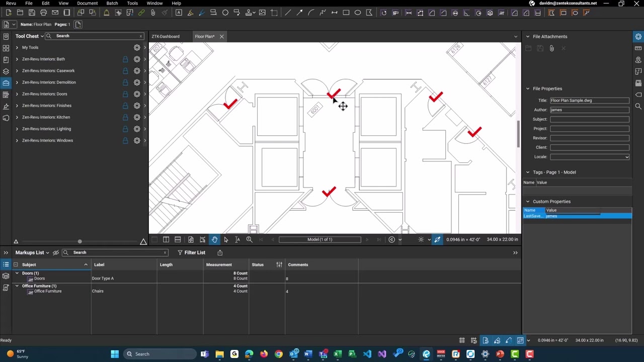Collapse the Office Furniture (1) markup group

[17, 286]
